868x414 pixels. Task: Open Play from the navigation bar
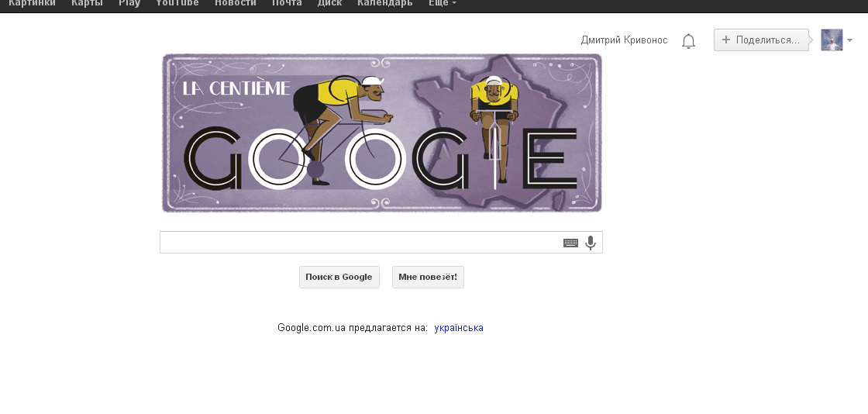(x=129, y=3)
